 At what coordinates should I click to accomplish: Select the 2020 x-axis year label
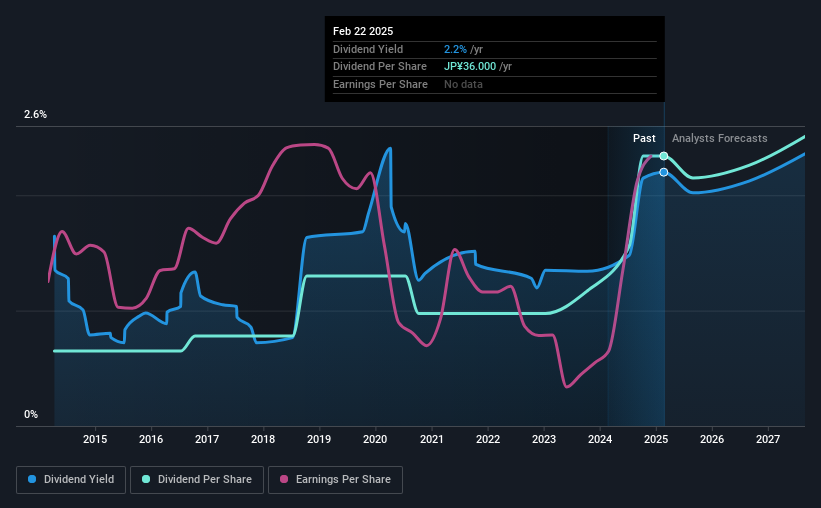375,439
